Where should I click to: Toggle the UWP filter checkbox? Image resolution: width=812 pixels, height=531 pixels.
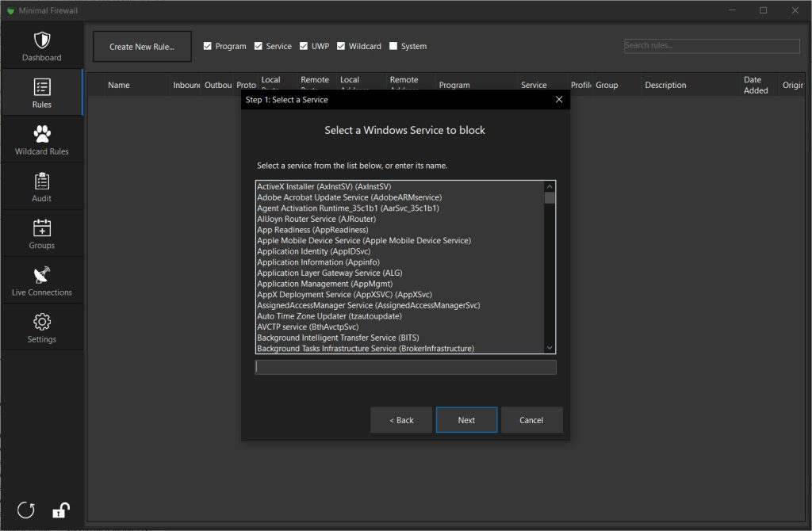[x=304, y=46]
